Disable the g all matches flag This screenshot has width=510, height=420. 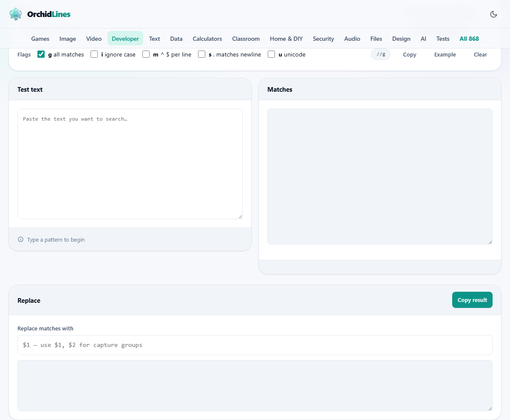pyautogui.click(x=41, y=54)
